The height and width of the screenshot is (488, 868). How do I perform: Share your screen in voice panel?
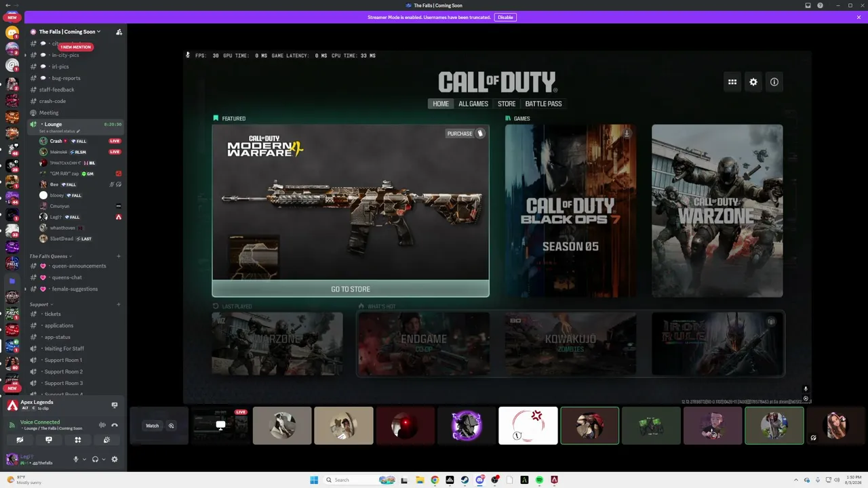[49, 440]
